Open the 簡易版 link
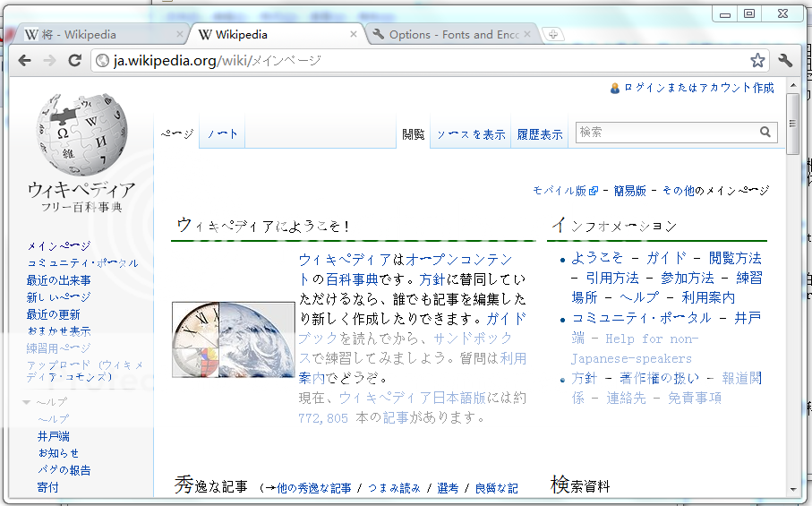Screen dimensions: 812x506 tap(629, 191)
